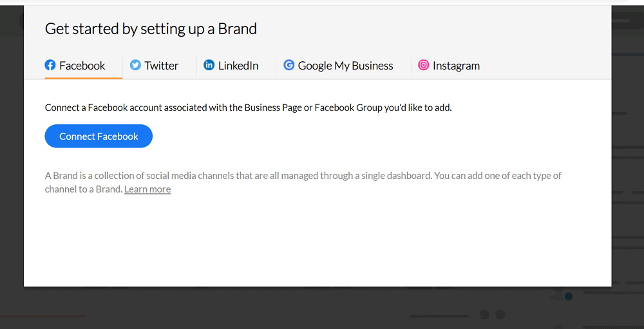Screen dimensions: 644x329
Task: Click the orange underline beneath Facebook tab
Action: 83,78
